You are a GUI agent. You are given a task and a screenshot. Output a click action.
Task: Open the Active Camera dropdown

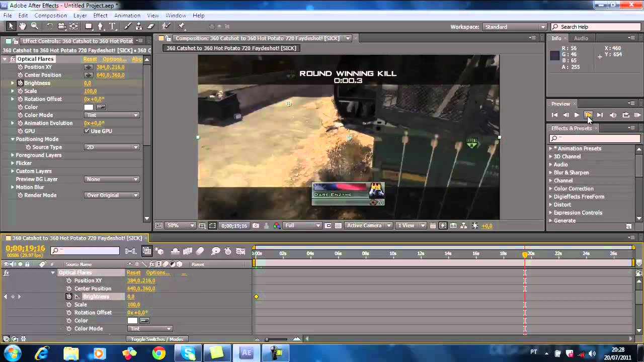point(369,226)
